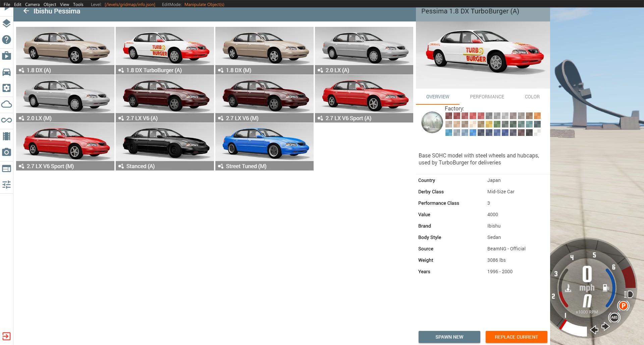Click the right turn signal arrow

tap(605, 326)
